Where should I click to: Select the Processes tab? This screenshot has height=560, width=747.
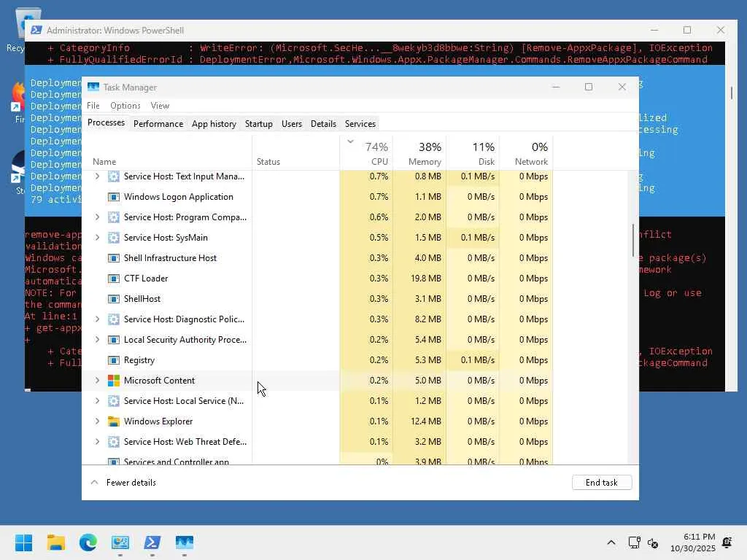point(106,122)
